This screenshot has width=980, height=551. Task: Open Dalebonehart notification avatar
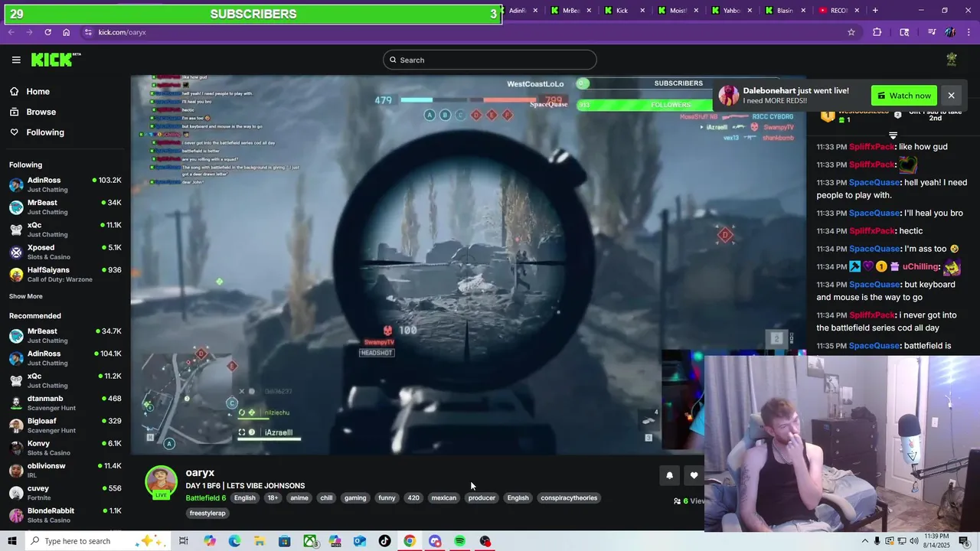tap(729, 96)
